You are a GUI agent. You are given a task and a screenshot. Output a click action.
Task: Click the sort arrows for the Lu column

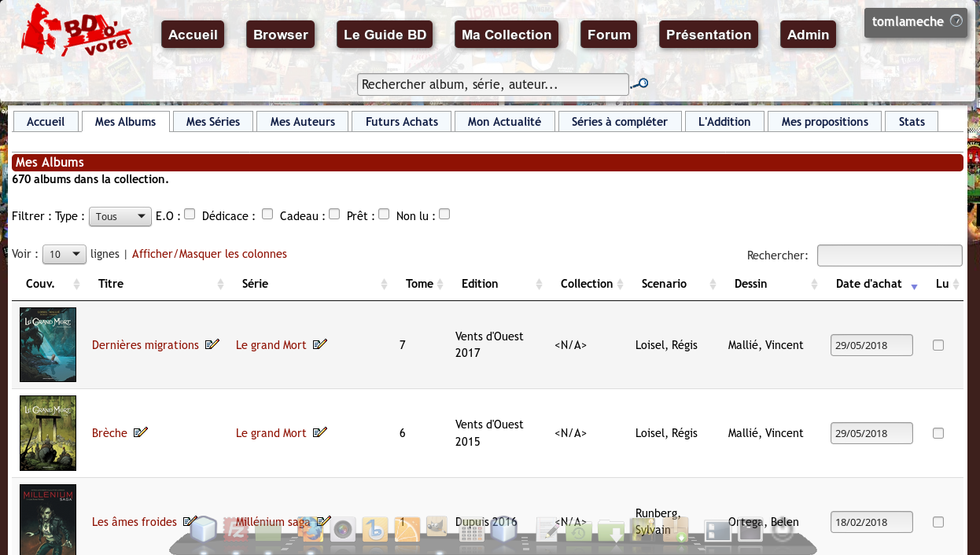point(956,285)
